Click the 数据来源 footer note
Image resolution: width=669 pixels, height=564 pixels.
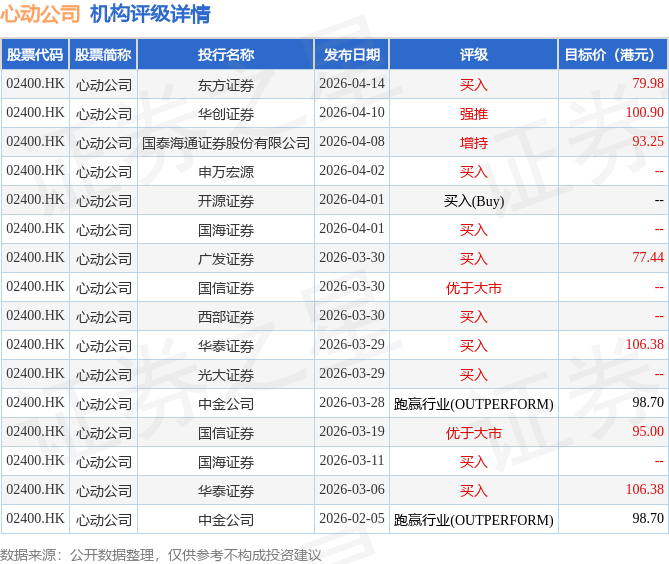pos(160,555)
